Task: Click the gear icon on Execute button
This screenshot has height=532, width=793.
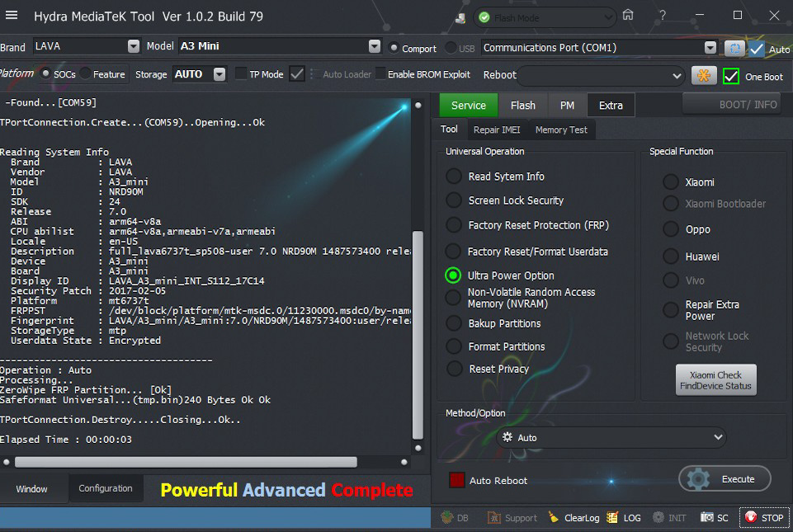Action: click(698, 479)
